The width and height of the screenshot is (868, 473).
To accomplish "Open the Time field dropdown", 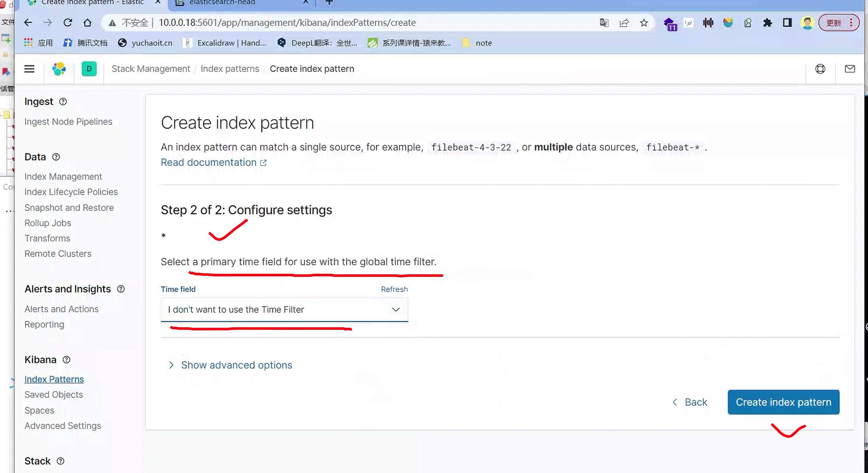I will [284, 310].
